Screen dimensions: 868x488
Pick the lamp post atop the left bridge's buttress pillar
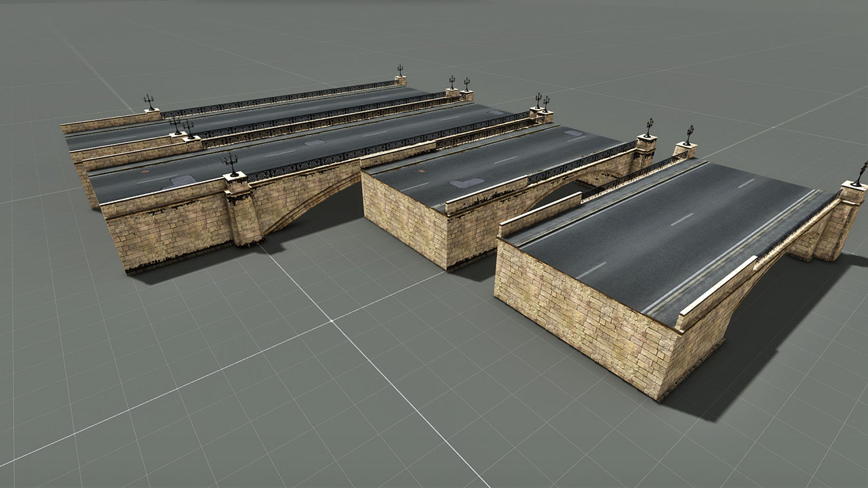231,164
